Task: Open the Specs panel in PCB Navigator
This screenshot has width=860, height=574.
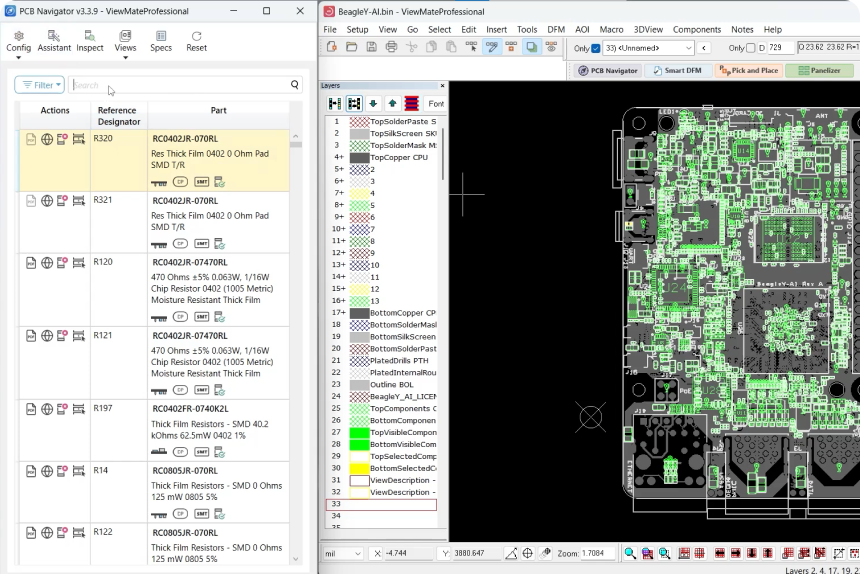Action: 161,42
